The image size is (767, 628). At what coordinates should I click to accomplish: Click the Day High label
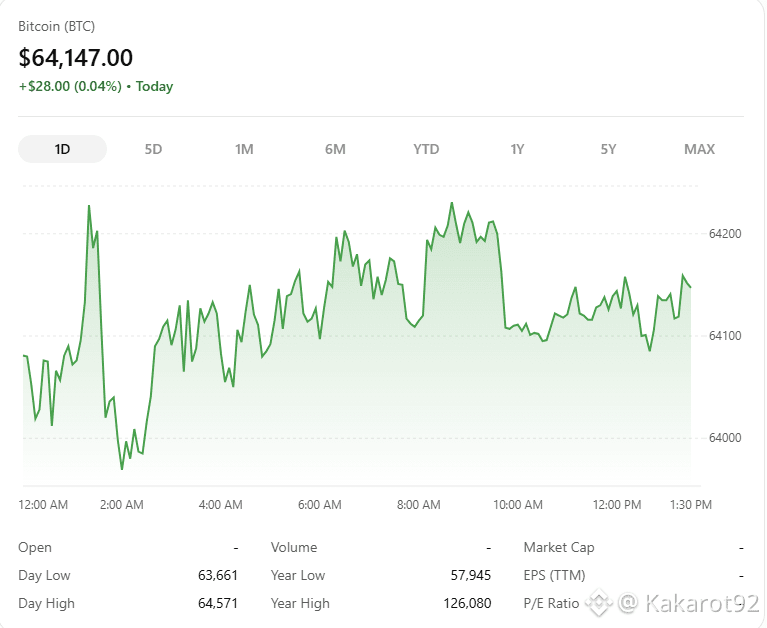46,604
